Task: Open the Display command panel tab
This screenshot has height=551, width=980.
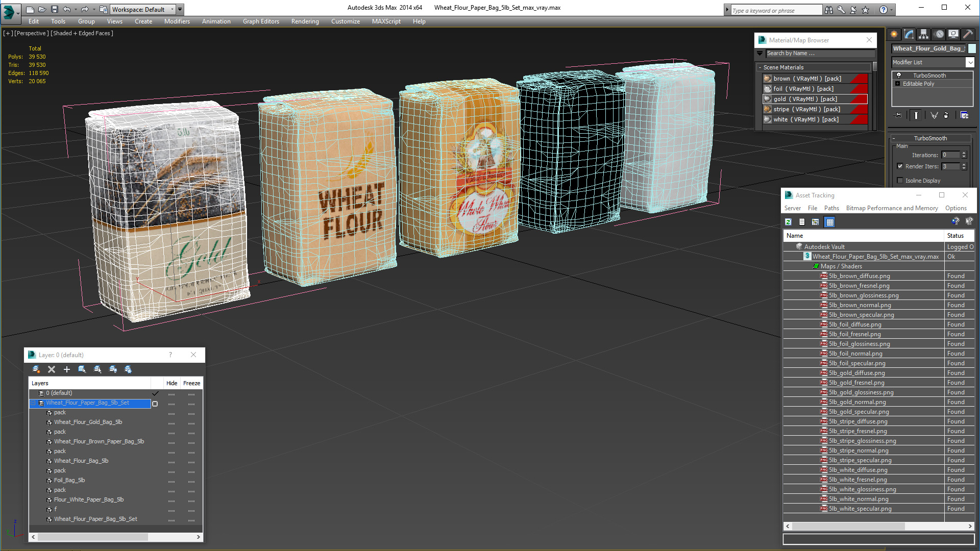Action: pyautogui.click(x=953, y=34)
